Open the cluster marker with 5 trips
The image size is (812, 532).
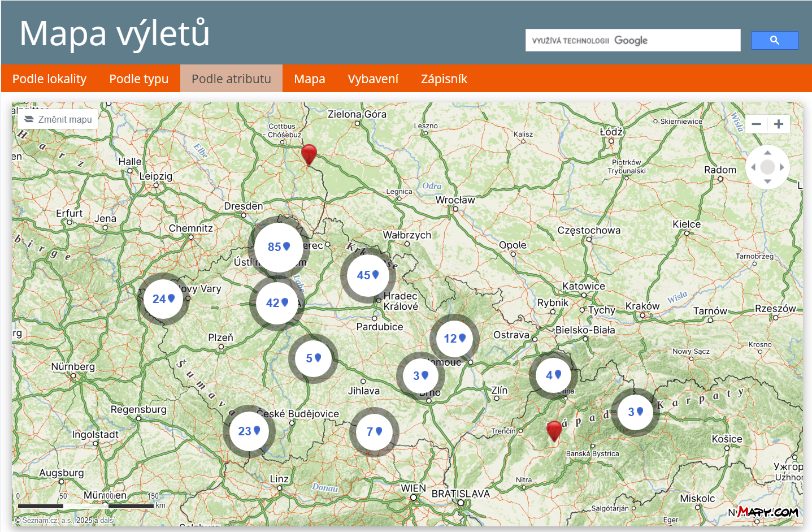click(313, 358)
